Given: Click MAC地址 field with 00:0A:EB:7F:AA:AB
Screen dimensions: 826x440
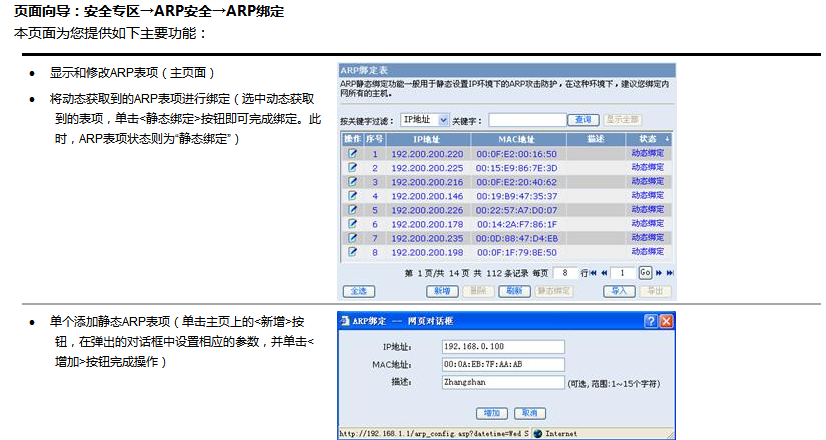Looking at the screenshot, I should tap(503, 365).
